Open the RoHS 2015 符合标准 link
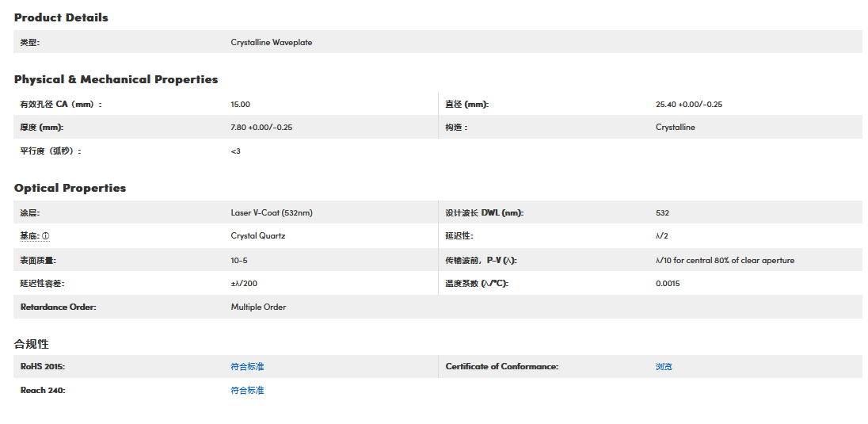Image resolution: width=868 pixels, height=424 pixels. tap(247, 367)
